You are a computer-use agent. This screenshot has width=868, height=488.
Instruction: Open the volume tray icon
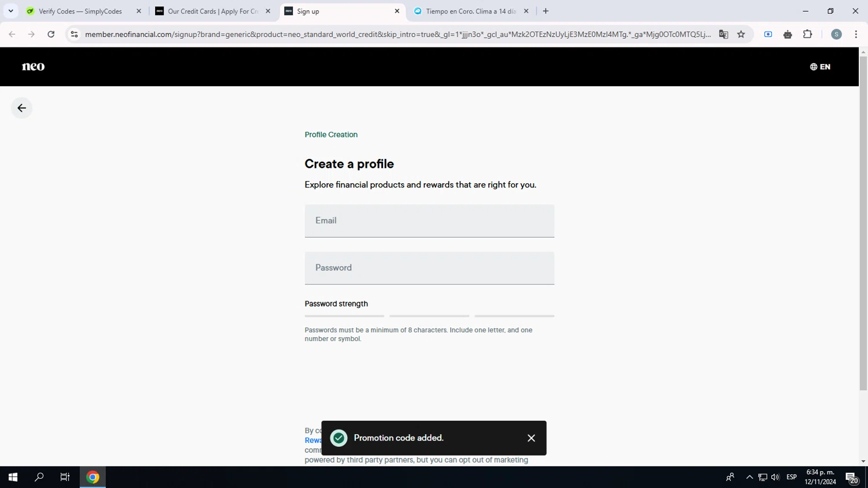click(775, 477)
